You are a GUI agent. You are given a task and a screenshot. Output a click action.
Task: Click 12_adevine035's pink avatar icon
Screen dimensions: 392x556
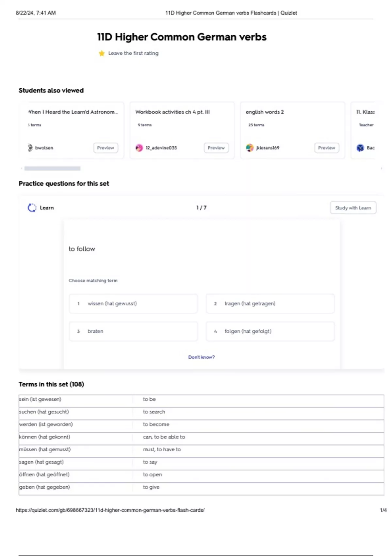tap(139, 148)
